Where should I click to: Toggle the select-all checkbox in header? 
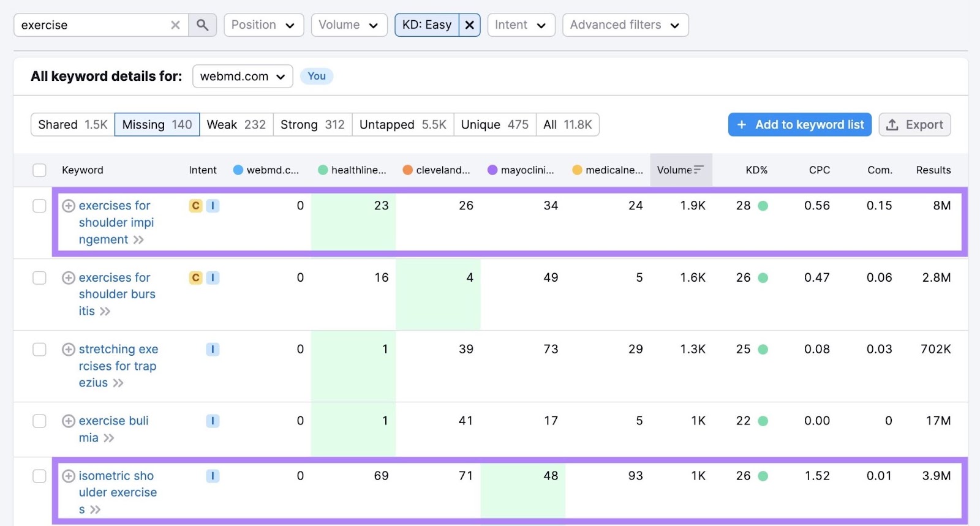39,170
